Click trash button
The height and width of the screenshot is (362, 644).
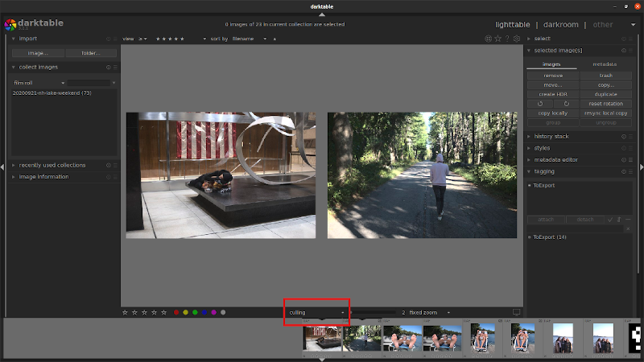tap(606, 76)
